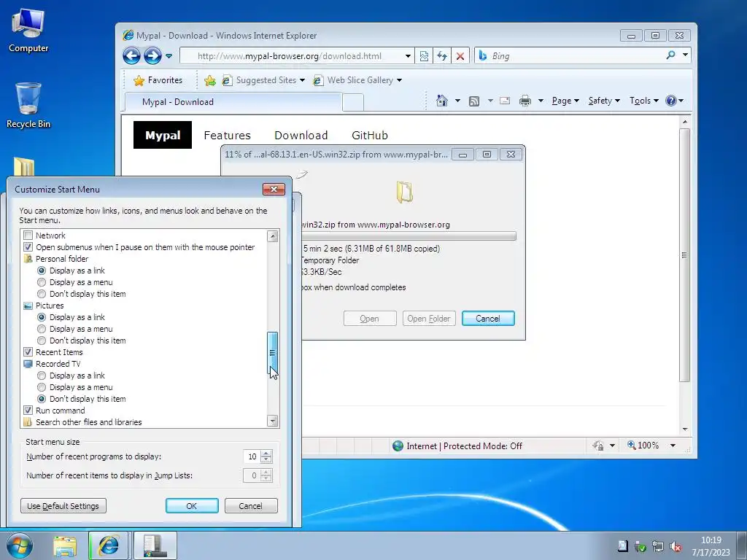Click Add to Favorites Bar star icon
747x560 pixels.
point(209,80)
